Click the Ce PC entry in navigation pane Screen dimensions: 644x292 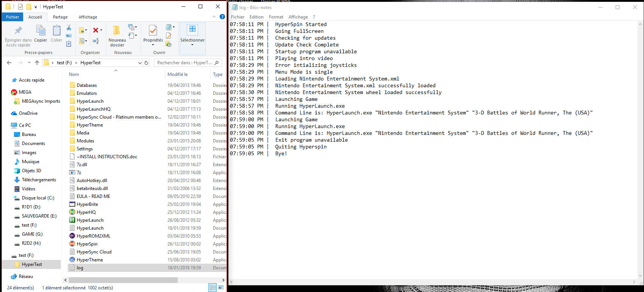[x=25, y=125]
